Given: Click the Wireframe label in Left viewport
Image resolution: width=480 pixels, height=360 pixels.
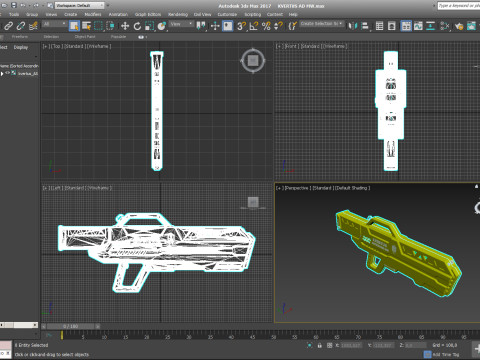Looking at the screenshot, I should tap(99, 188).
